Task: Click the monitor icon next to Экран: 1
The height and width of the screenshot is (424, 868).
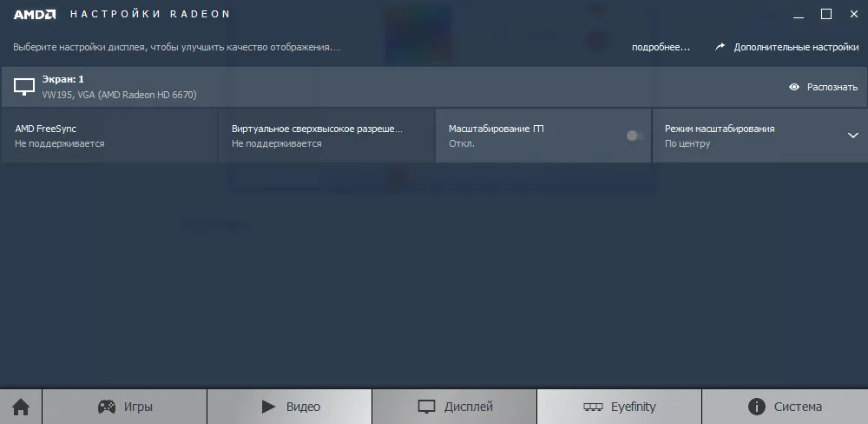Action: (x=24, y=87)
